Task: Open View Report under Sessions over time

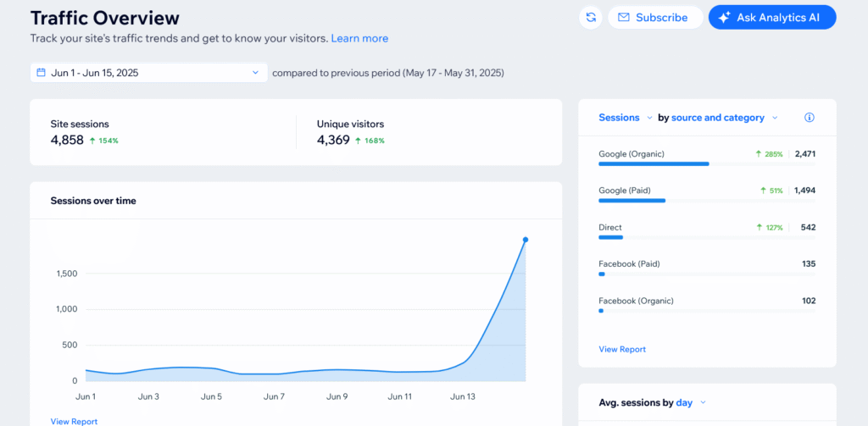Action: tap(74, 421)
